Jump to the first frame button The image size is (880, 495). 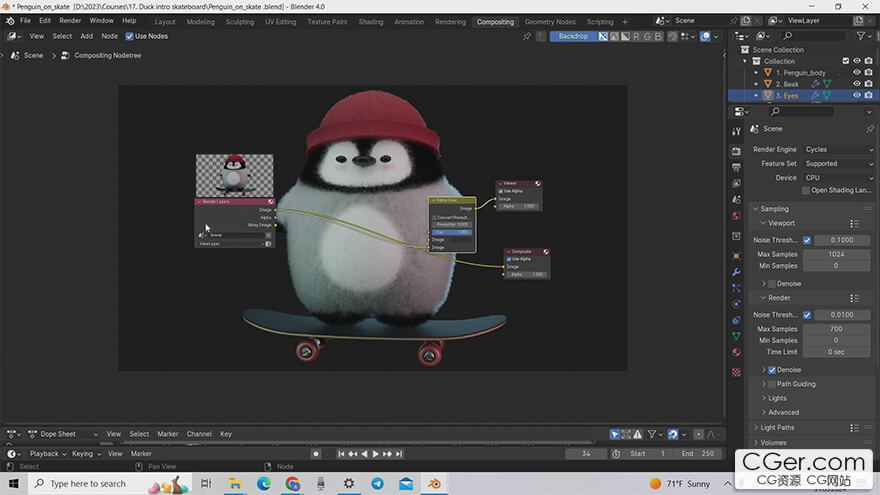pos(341,454)
